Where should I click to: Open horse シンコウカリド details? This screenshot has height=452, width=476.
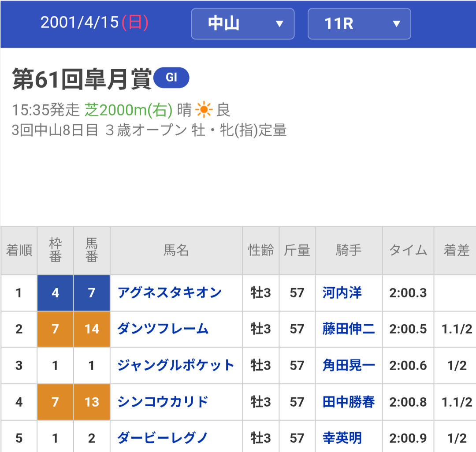(163, 402)
